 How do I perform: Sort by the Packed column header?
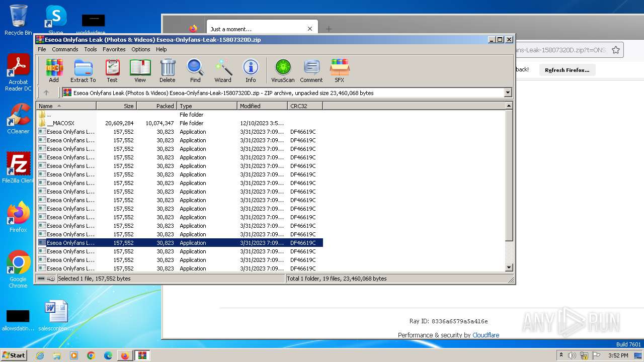coord(156,106)
